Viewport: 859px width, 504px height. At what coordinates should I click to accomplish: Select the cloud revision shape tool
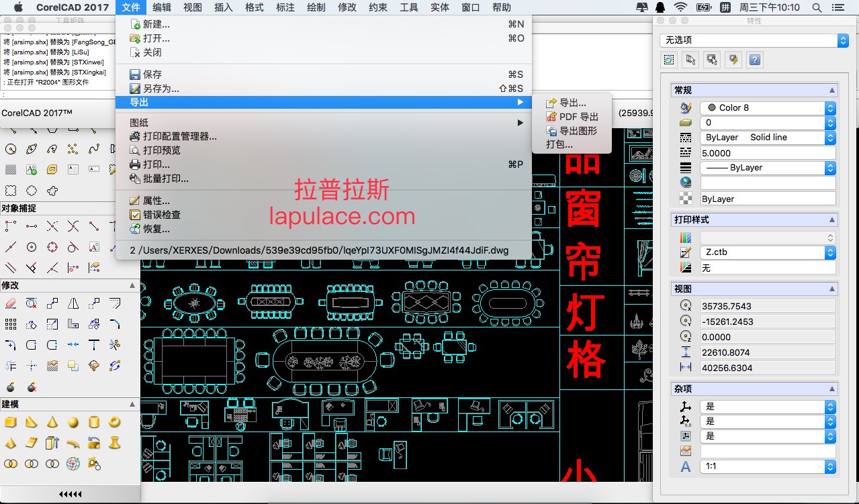tap(52, 190)
